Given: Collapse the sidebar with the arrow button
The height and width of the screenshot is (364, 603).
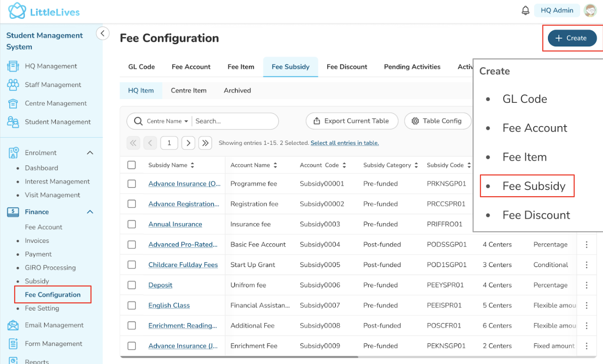Looking at the screenshot, I should click(103, 33).
